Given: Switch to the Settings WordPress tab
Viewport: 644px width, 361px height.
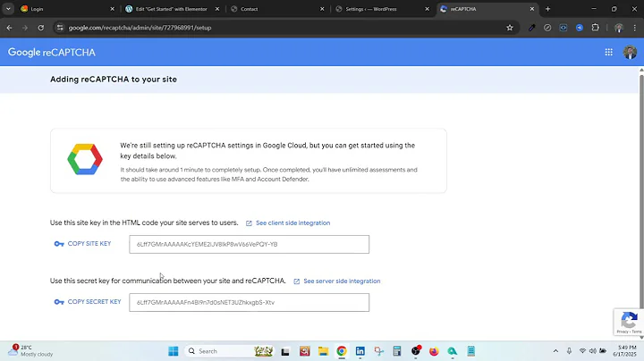Looking at the screenshot, I should coord(383,9).
